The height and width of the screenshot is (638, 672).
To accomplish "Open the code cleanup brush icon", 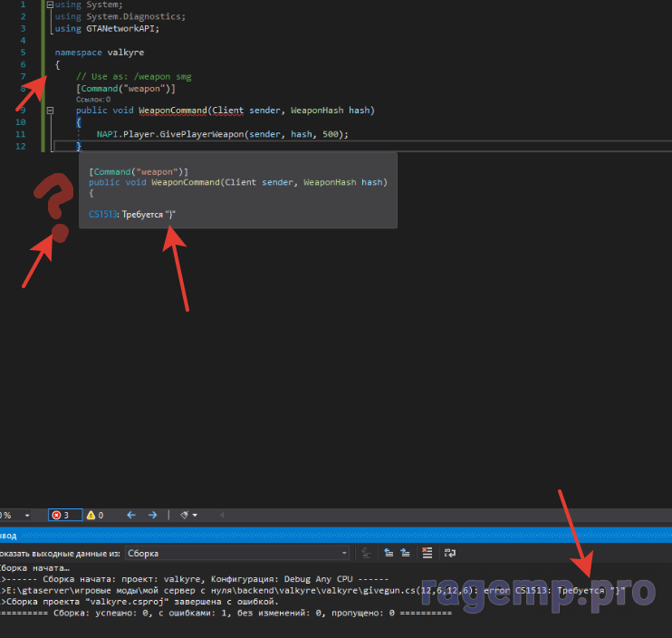I will [x=185, y=515].
